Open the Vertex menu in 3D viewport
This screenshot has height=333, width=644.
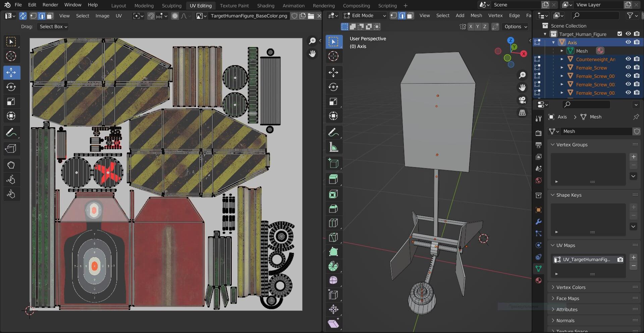[495, 15]
